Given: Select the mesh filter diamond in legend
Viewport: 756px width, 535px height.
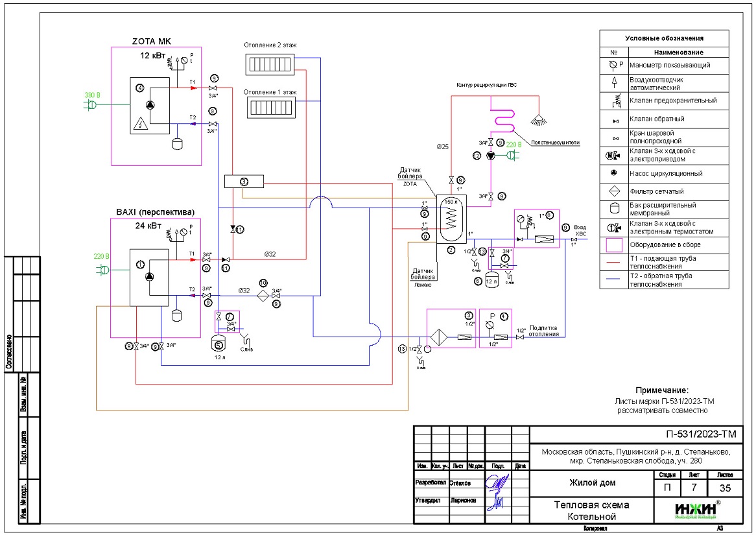Looking at the screenshot, I should [613, 191].
